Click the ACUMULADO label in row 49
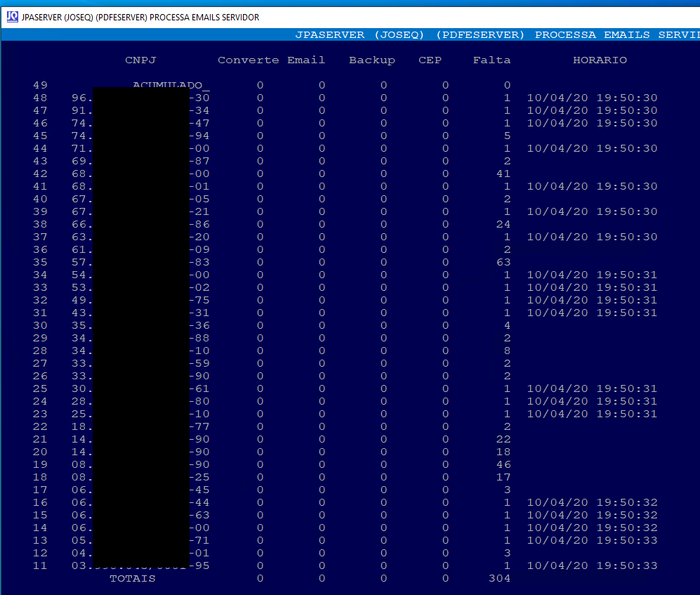The image size is (700, 595). [x=166, y=86]
